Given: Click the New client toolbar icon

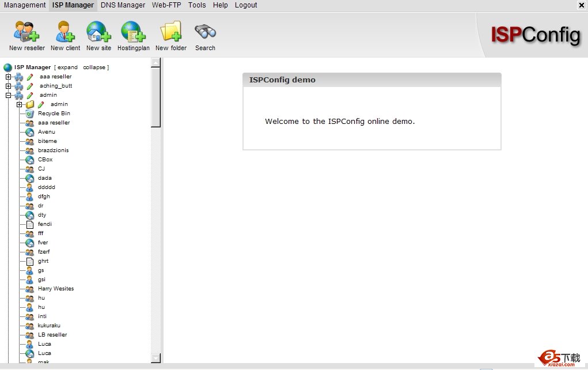Looking at the screenshot, I should [x=65, y=31].
